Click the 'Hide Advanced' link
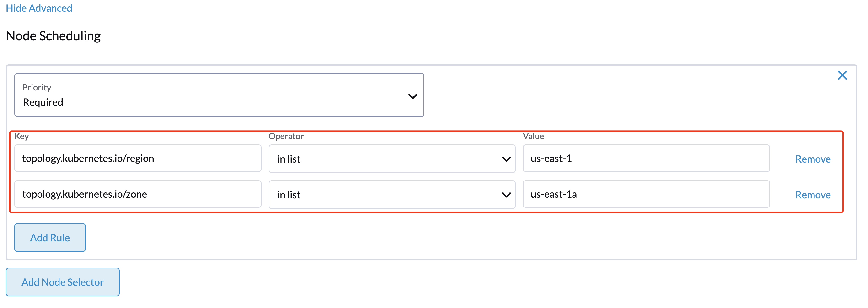 (x=39, y=8)
